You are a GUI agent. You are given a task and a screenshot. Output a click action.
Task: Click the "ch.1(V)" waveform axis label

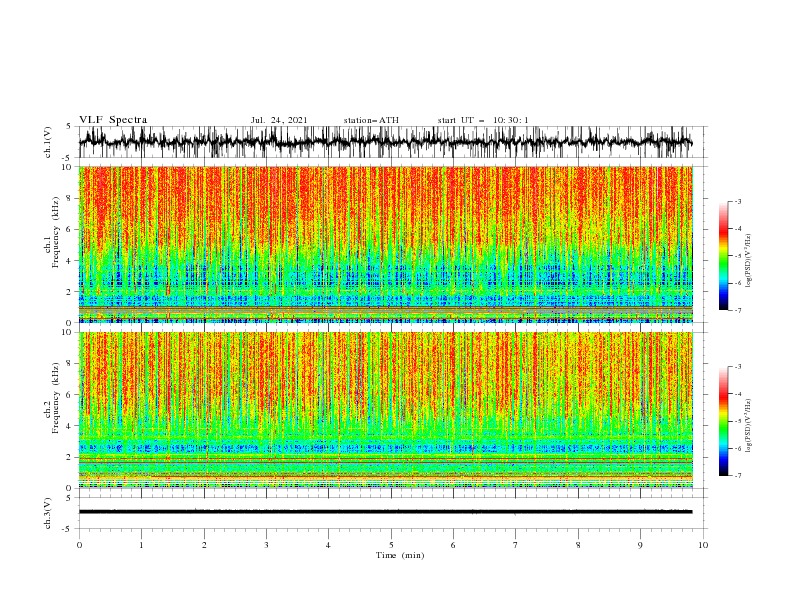click(x=48, y=142)
